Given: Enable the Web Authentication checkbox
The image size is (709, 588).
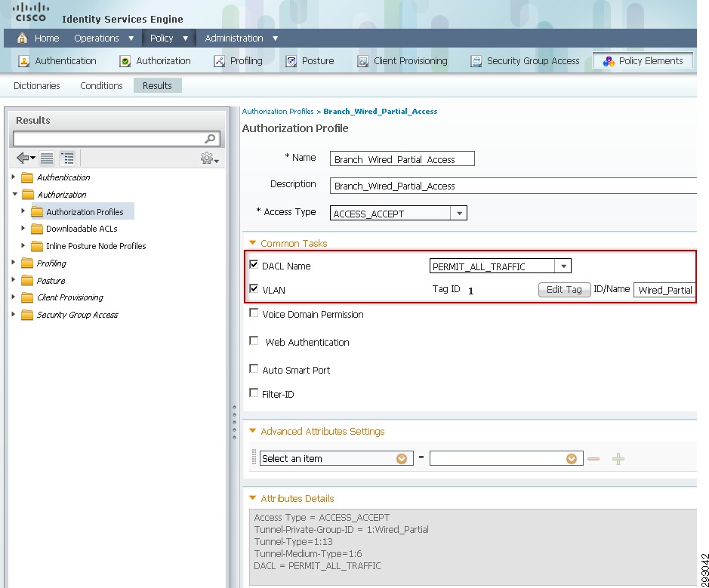Looking at the screenshot, I should click(254, 340).
